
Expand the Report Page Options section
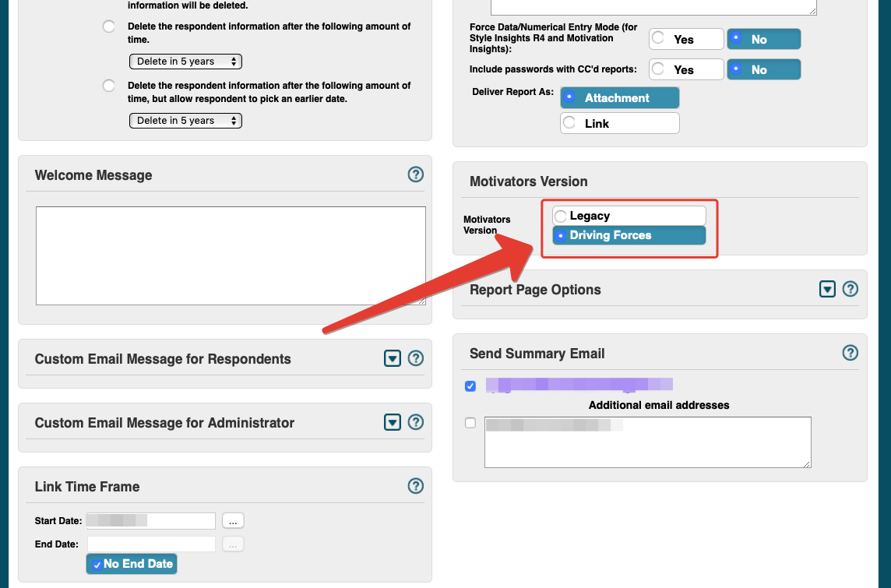click(827, 289)
